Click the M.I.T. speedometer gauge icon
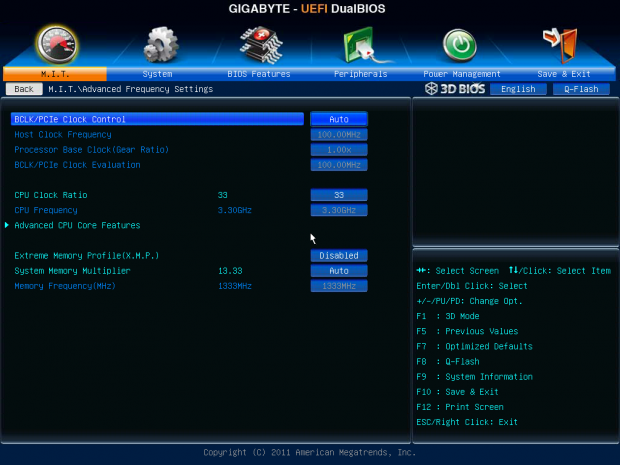Viewport: 620px width, 465px height. pos(56,44)
